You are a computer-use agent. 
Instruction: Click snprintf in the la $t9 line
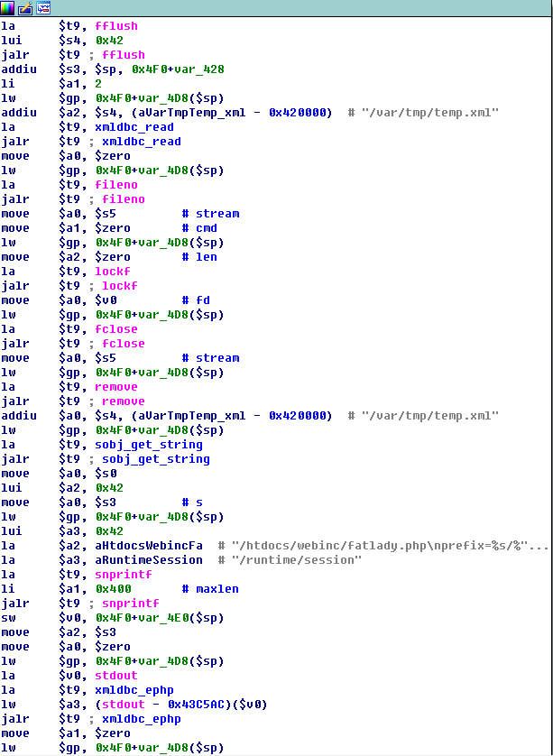click(123, 575)
